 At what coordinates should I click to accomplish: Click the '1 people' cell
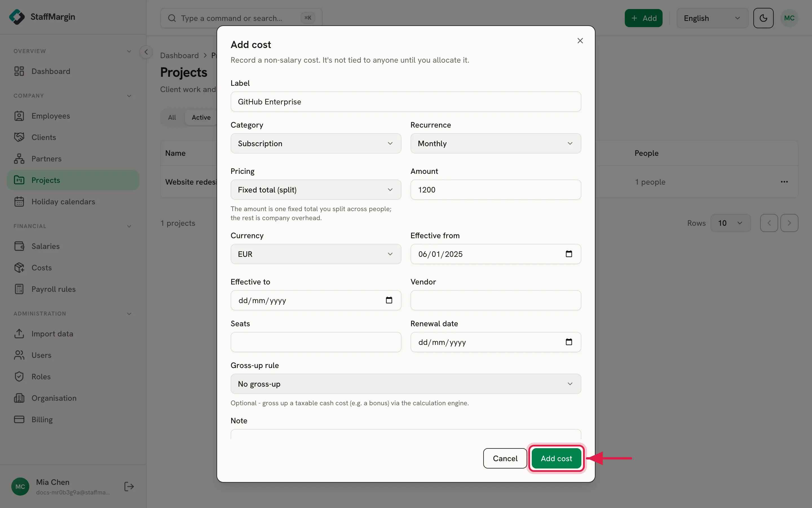pyautogui.click(x=650, y=182)
